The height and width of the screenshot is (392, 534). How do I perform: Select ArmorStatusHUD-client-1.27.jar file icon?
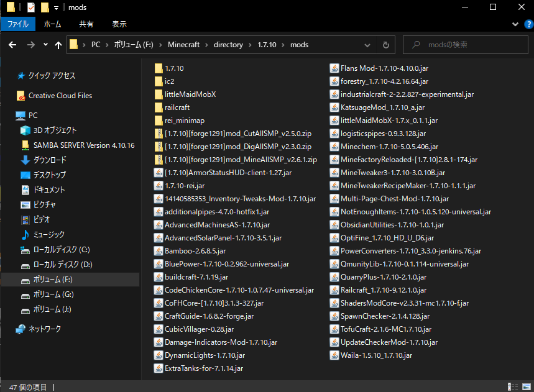(159, 173)
